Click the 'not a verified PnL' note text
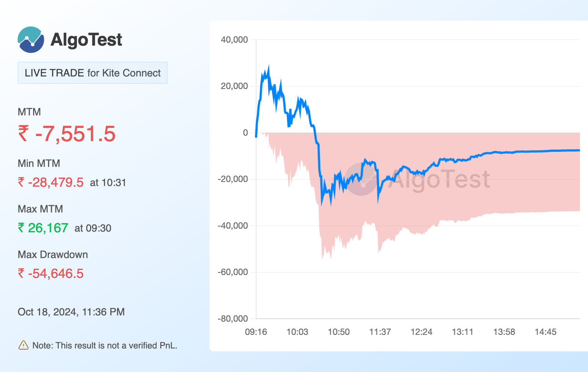The image size is (588, 372). click(x=105, y=346)
